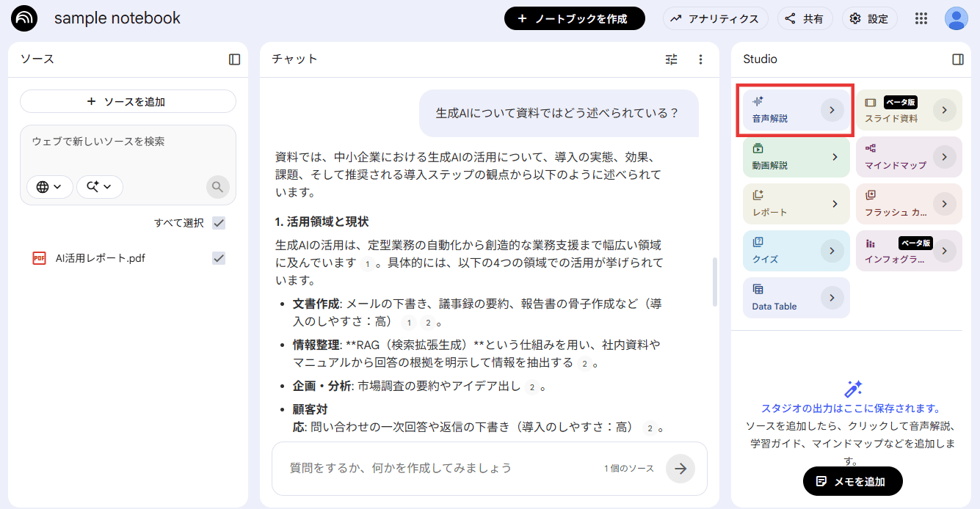
Task: Click the 1個のソース label
Action: [x=629, y=469]
